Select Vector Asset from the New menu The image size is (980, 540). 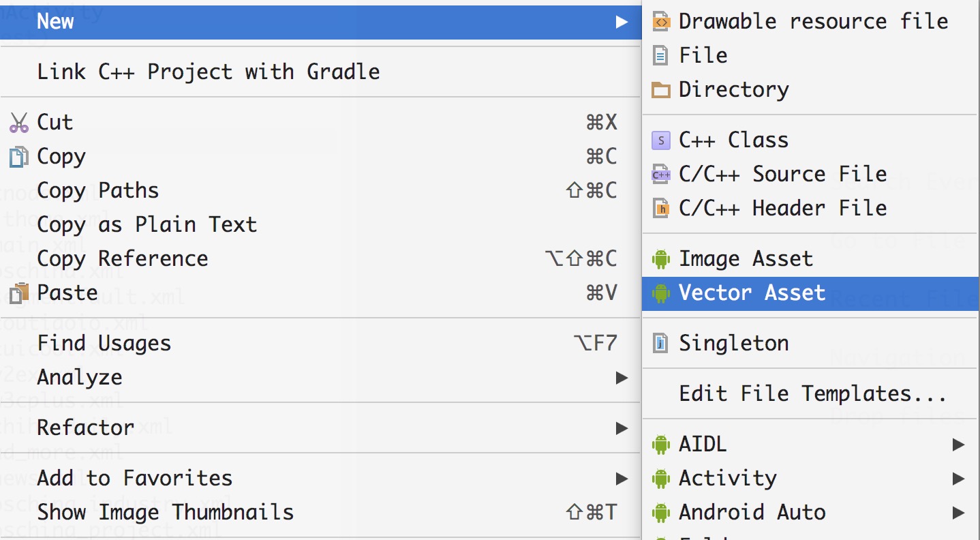811,294
